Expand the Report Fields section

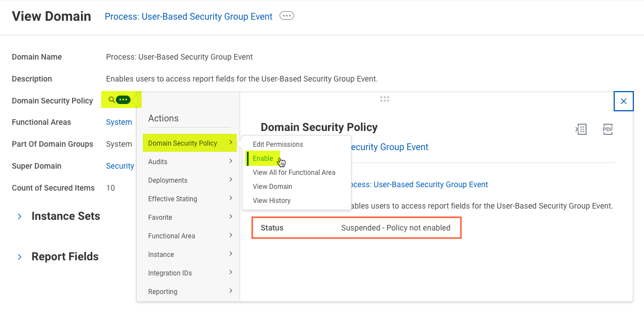[20, 257]
